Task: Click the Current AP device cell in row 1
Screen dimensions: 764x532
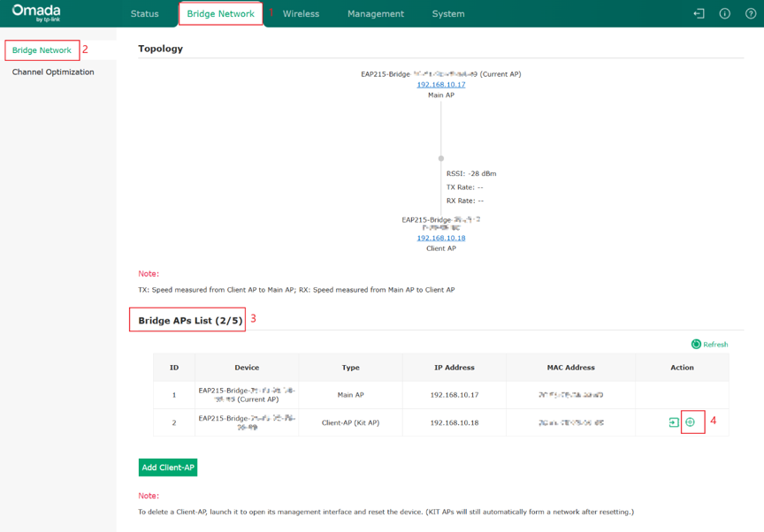Action: tap(247, 395)
